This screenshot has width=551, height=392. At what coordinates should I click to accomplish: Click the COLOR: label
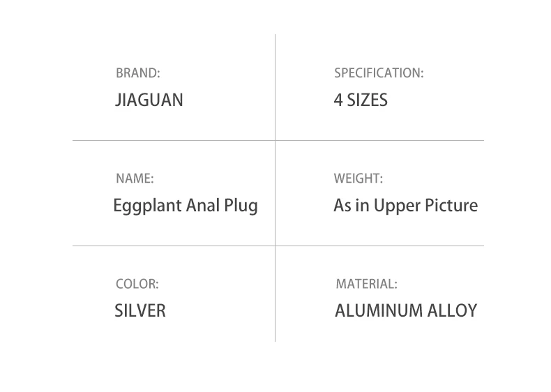[x=137, y=284]
